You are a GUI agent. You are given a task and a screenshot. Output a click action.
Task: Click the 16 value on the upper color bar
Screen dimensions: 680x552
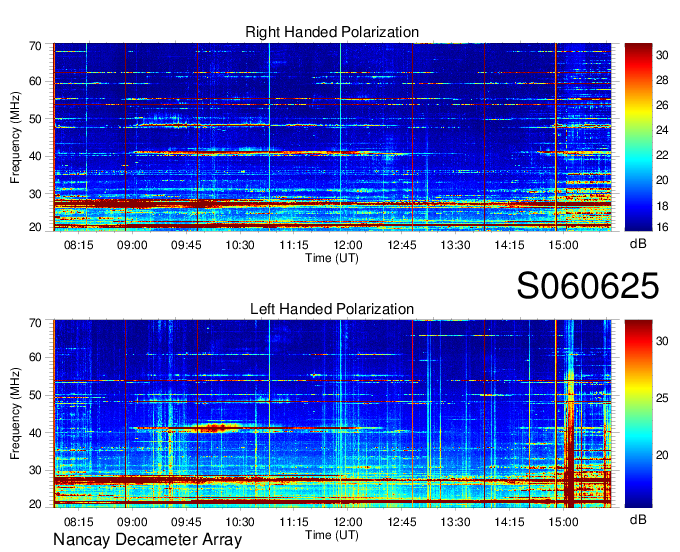point(662,226)
